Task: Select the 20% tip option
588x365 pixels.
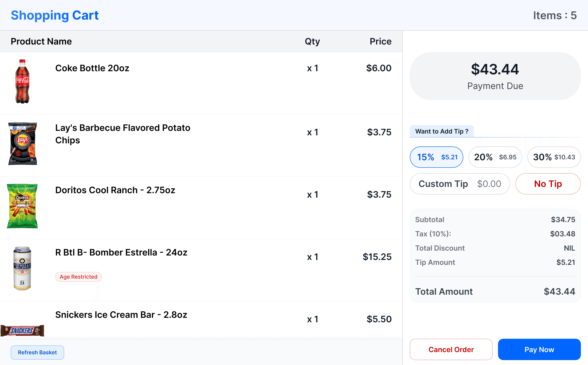Action: [x=495, y=157]
